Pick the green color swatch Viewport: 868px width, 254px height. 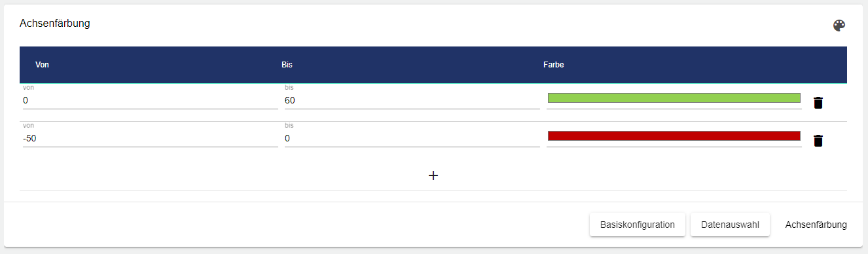click(674, 98)
